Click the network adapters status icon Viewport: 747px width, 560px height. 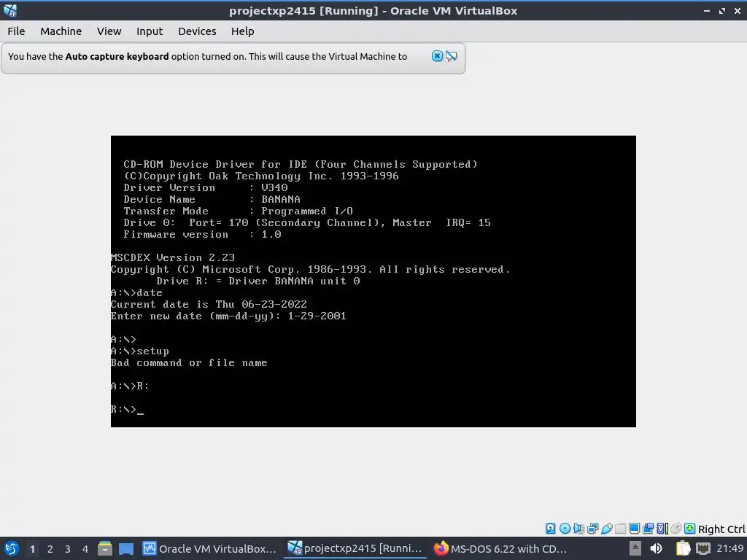[592, 528]
